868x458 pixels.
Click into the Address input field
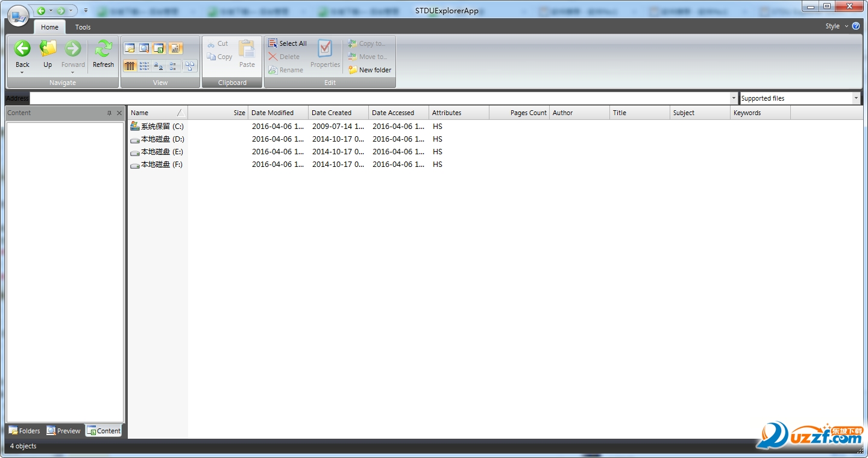tap(380, 98)
